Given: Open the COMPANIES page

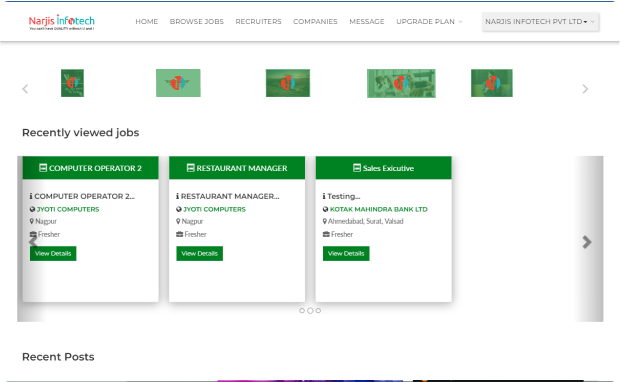Looking at the screenshot, I should [315, 21].
